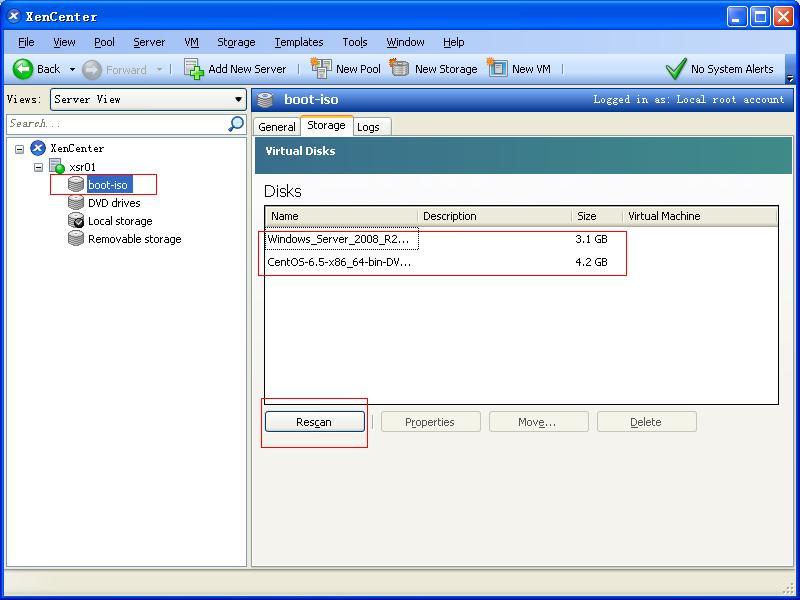The height and width of the screenshot is (600, 800).
Task: Click the green Back arrow icon
Action: 22,69
